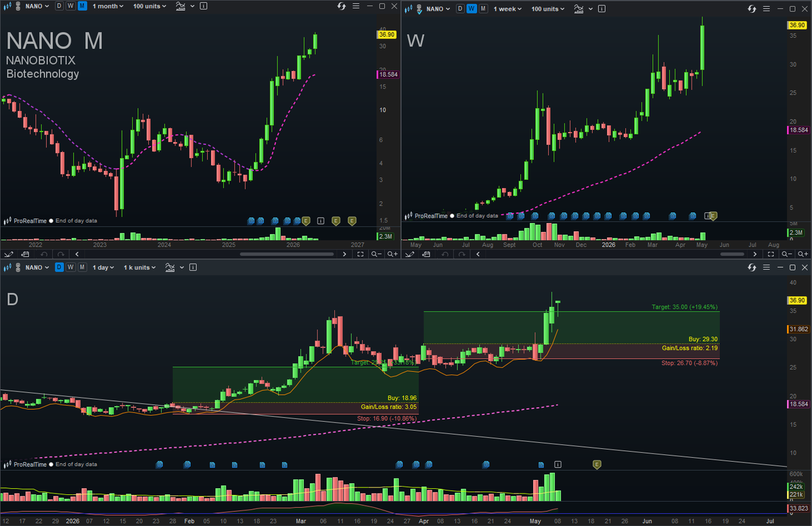Zoom in on the monthly chart
The image size is (812, 526).
click(392, 254)
